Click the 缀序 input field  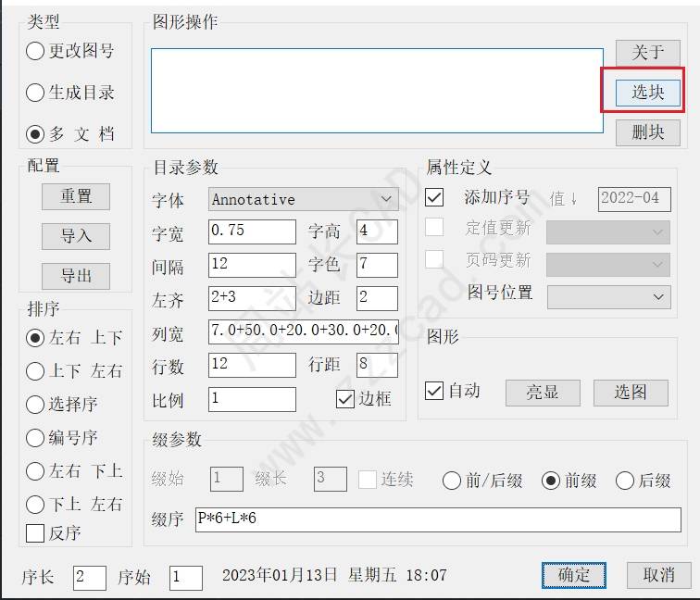pyautogui.click(x=437, y=519)
